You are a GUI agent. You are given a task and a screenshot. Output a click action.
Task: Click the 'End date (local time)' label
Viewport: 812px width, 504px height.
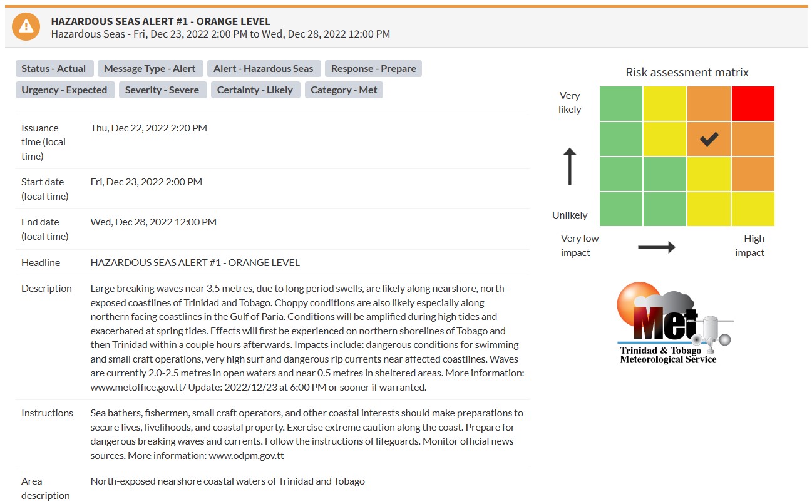pyautogui.click(x=44, y=229)
